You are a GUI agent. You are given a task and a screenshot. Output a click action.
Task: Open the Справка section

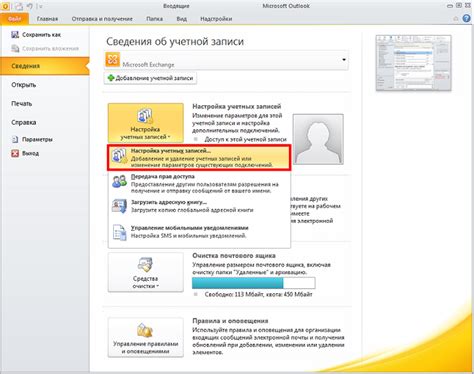[x=24, y=122]
